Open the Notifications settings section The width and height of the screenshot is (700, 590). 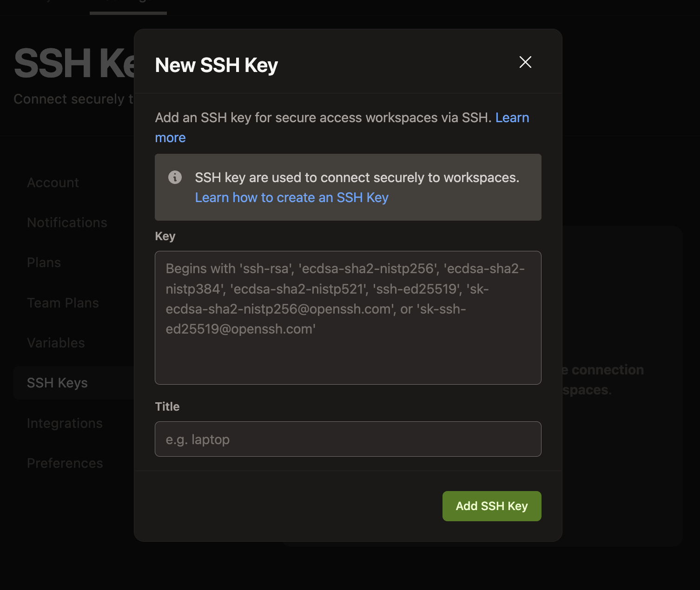coord(67,222)
